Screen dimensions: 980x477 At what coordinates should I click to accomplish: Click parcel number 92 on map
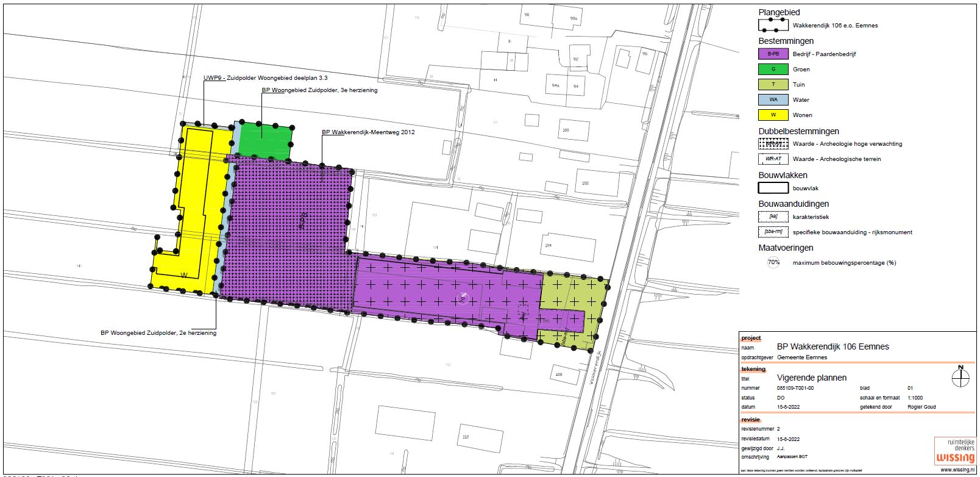pyautogui.click(x=575, y=59)
